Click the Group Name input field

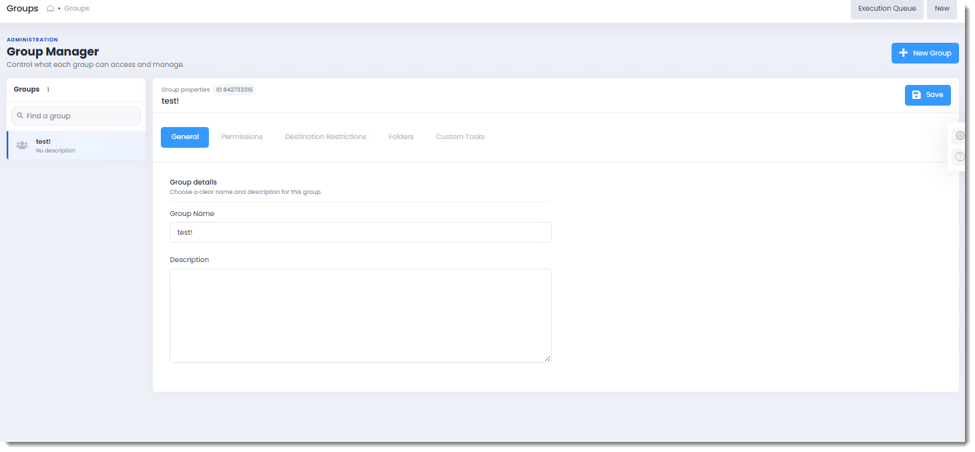(x=360, y=233)
